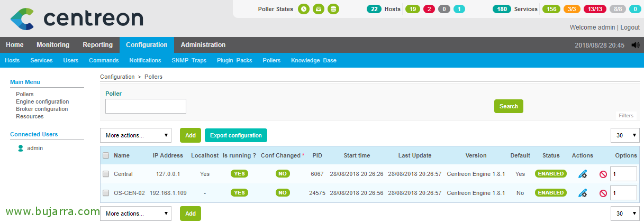Screen dimensions: 644x223
Task: Open configuration wizard icon for Central
Action: tap(583, 173)
